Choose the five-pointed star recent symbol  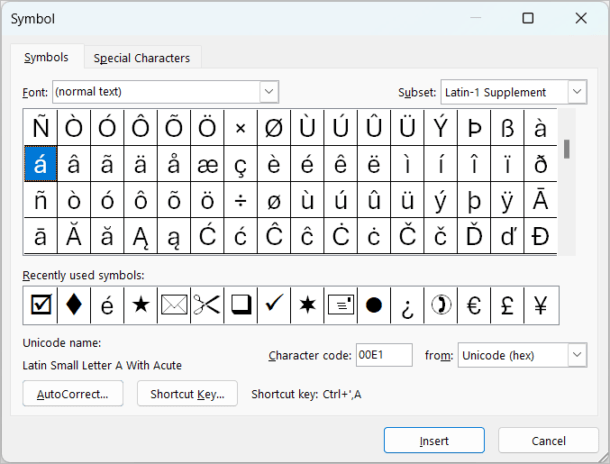pos(141,305)
